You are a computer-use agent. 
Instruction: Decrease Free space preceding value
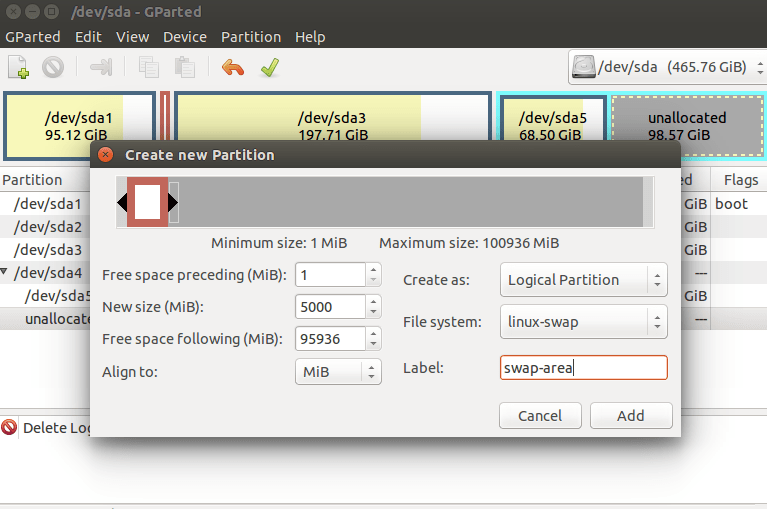[373, 280]
